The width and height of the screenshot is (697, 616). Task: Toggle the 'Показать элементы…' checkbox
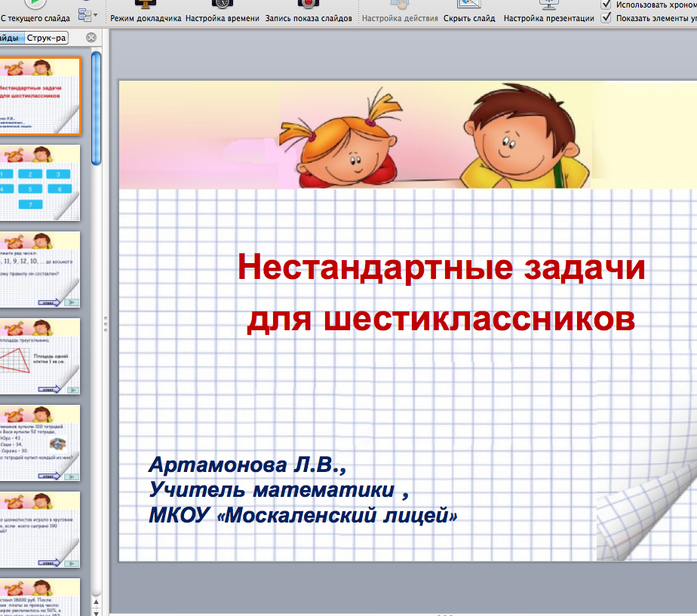click(606, 18)
